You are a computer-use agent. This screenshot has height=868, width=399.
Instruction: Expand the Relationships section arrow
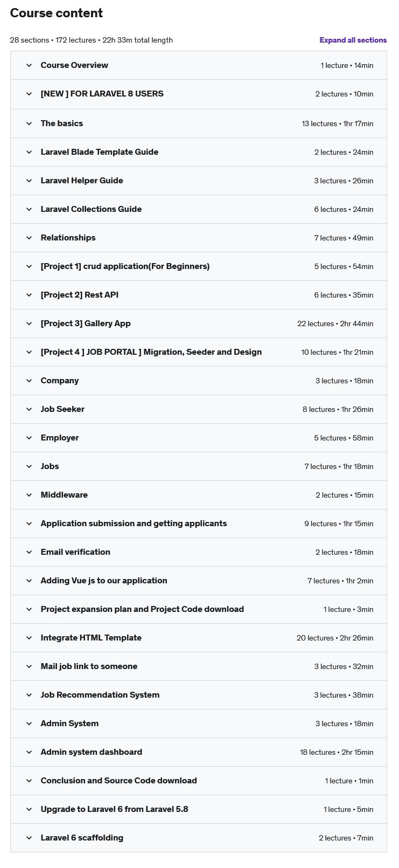(x=29, y=238)
